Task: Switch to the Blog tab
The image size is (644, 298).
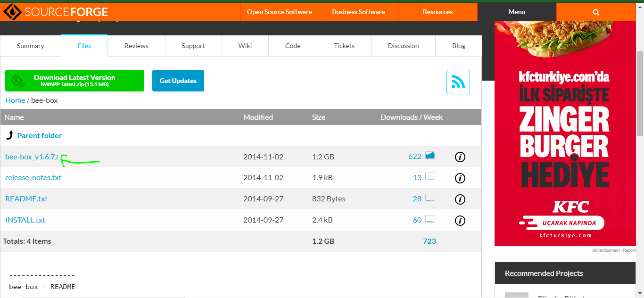Action: pyautogui.click(x=459, y=46)
